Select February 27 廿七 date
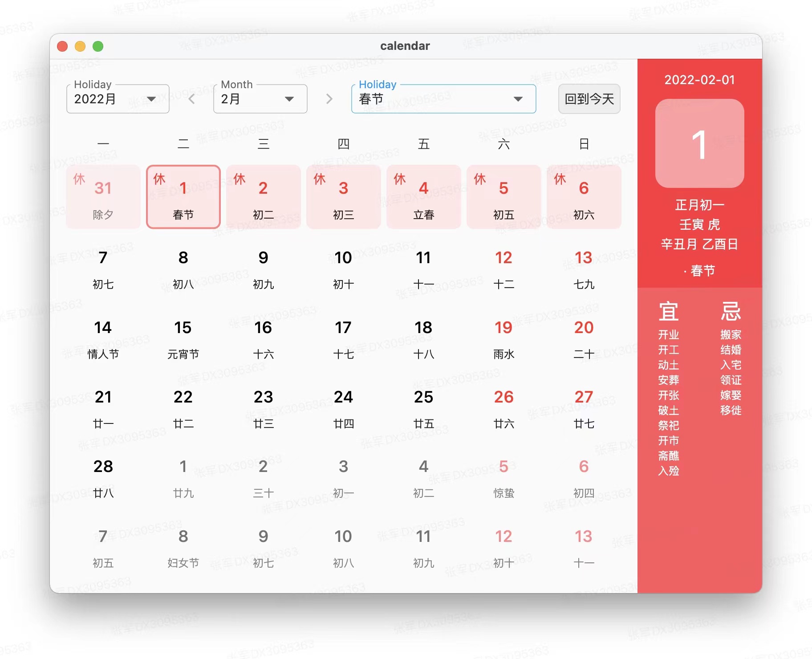The height and width of the screenshot is (659, 812). pos(584,409)
